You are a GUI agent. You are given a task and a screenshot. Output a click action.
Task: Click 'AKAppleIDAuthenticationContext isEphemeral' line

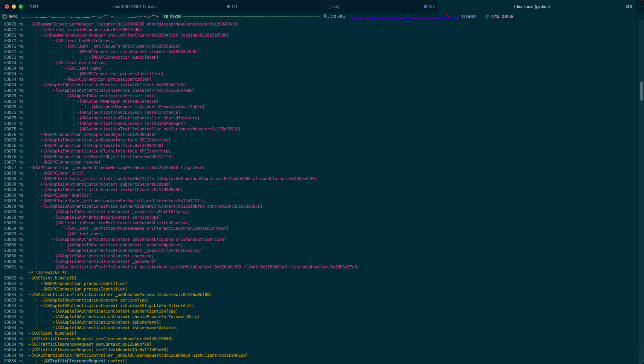[107, 322]
